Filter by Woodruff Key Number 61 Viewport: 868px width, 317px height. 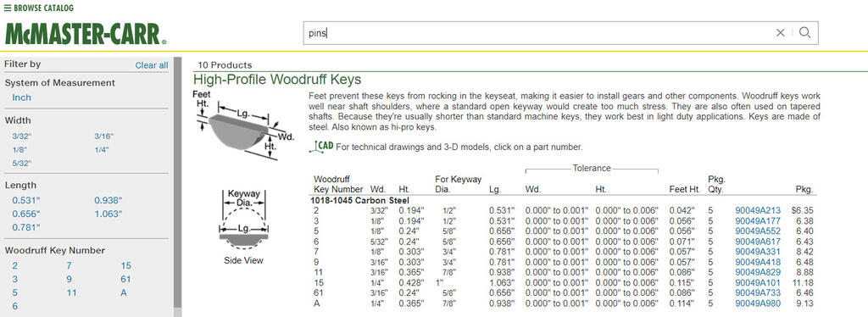125,280
